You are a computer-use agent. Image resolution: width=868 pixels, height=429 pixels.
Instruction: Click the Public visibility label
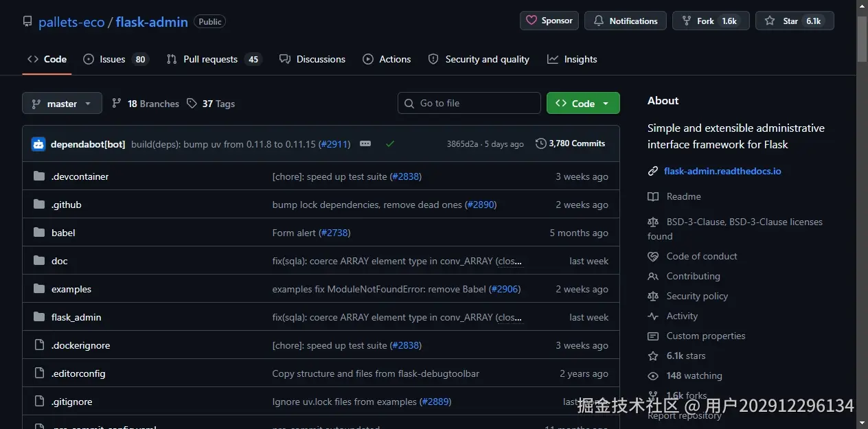point(209,22)
